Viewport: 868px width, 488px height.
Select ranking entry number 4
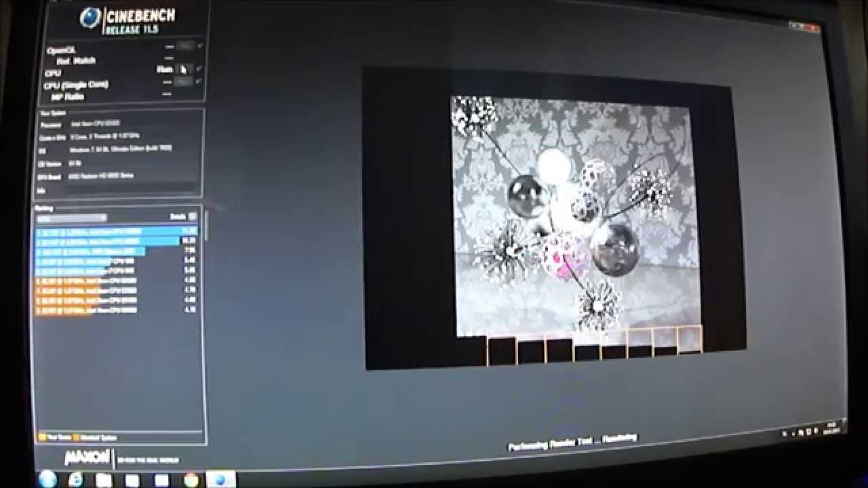[116, 260]
